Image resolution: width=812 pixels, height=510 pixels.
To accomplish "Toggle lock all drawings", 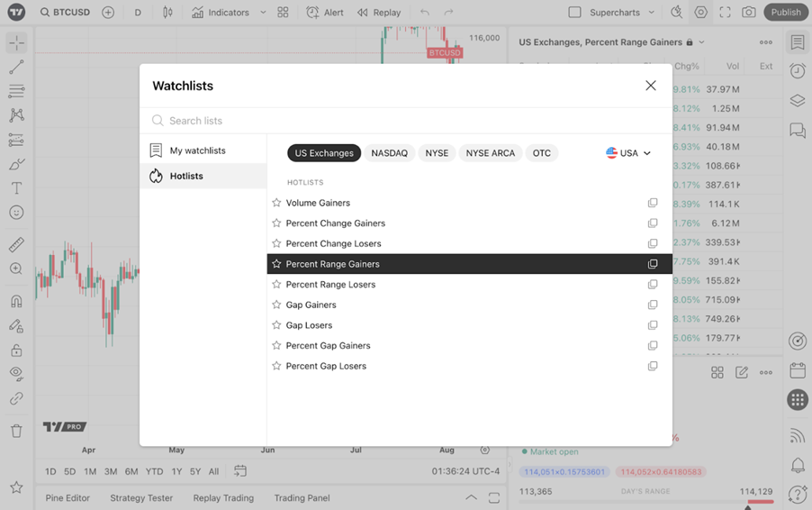I will (16, 351).
